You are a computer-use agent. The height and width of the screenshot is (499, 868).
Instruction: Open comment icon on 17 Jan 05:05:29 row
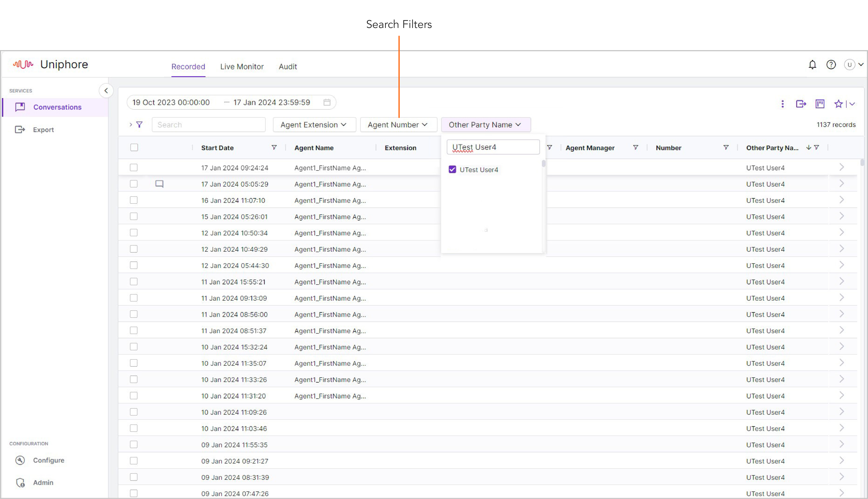(159, 184)
